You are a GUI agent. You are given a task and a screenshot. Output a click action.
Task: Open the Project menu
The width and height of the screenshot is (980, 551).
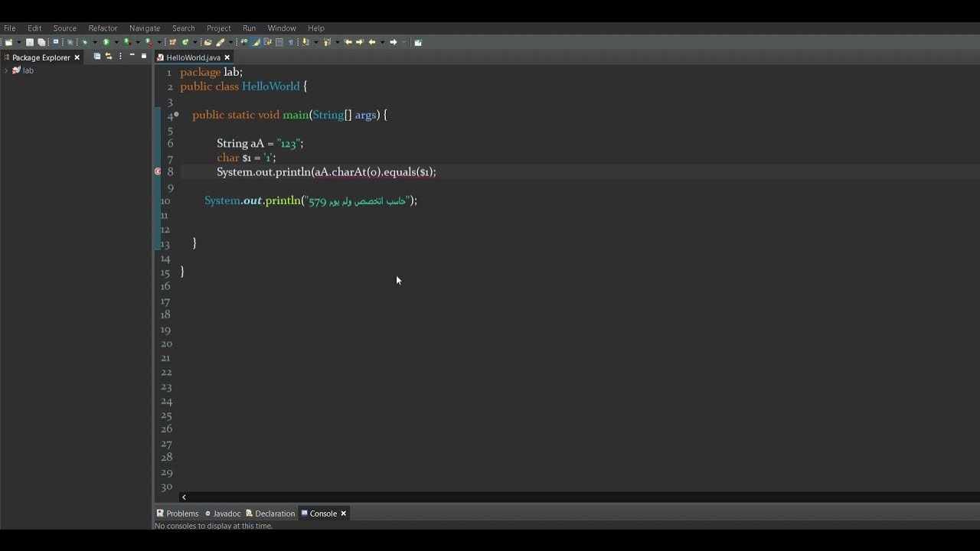coord(218,28)
